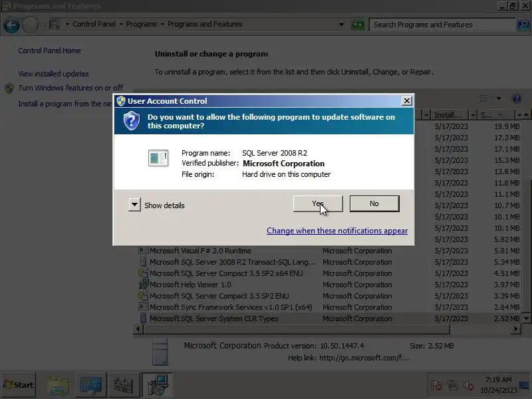The width and height of the screenshot is (532, 399).
Task: Open Server Manager taskbar icon
Action: [90, 385]
